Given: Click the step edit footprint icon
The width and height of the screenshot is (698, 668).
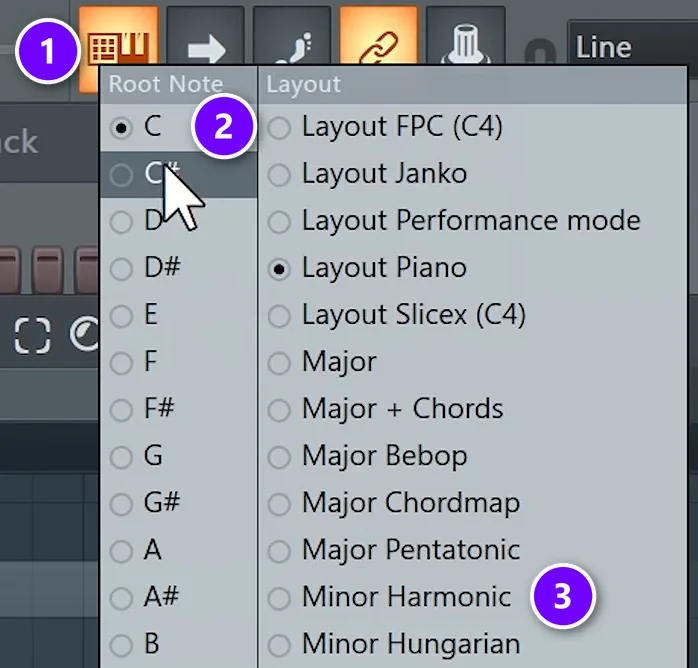Looking at the screenshot, I should pos(292,36).
